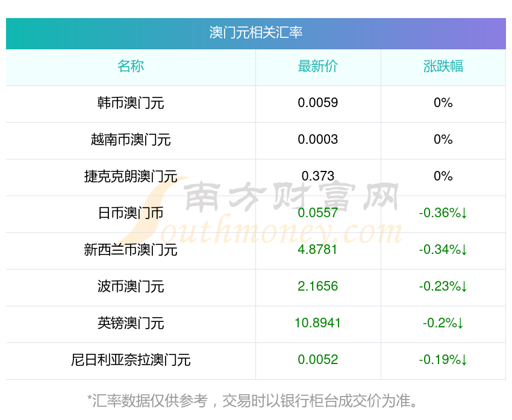Click the 尼日利亚奈拉澳门元 row name

click(x=131, y=360)
